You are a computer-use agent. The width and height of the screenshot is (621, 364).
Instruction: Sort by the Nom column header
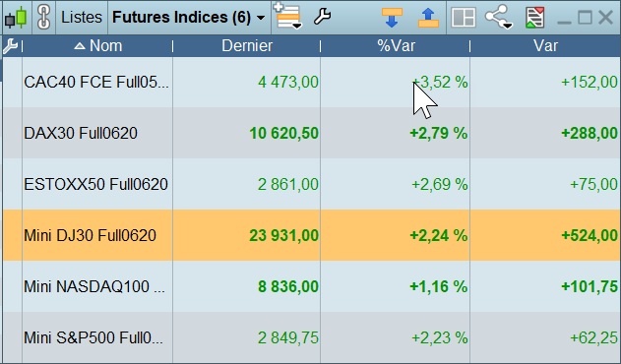pos(97,46)
